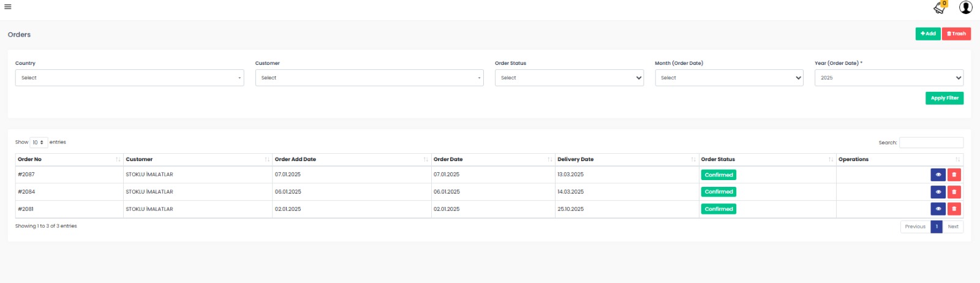The width and height of the screenshot is (980, 283).
Task: Open the user profile avatar
Action: [x=966, y=7]
